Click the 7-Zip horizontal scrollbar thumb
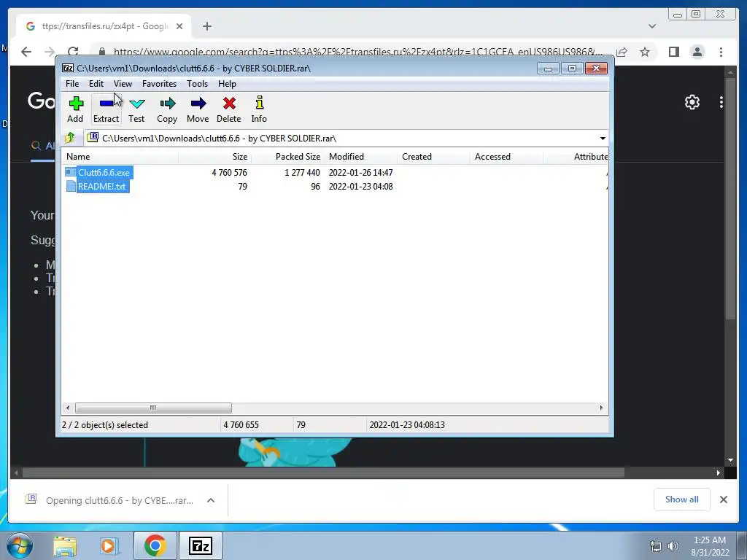The height and width of the screenshot is (560, 747). [153, 408]
